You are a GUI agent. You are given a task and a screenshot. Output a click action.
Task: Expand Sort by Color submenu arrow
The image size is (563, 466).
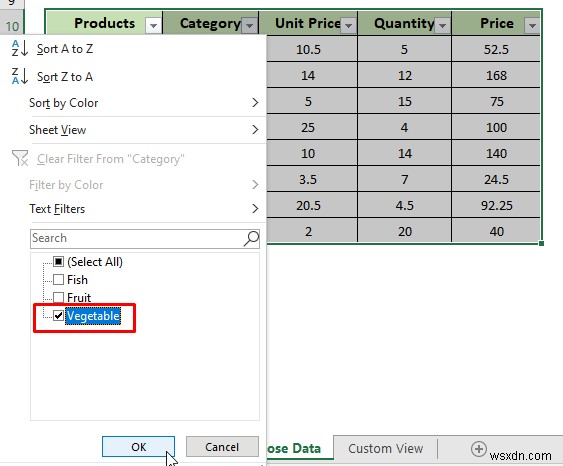click(x=255, y=103)
